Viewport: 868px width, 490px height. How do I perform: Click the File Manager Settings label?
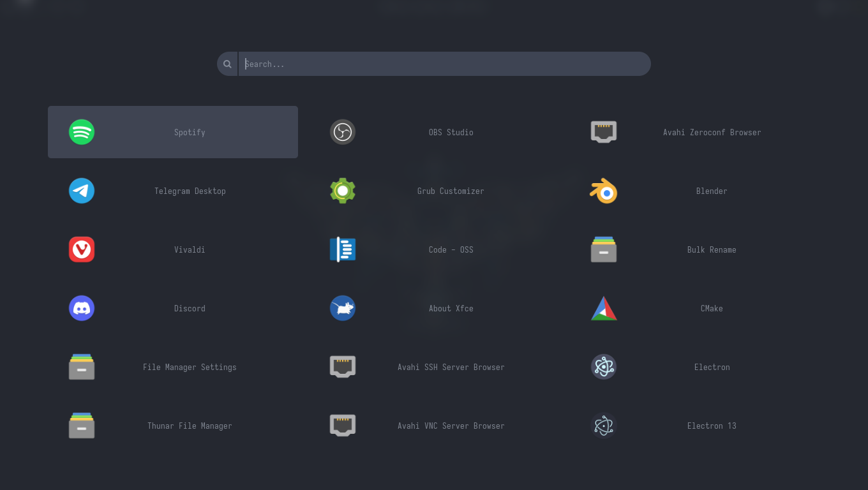[190, 367]
